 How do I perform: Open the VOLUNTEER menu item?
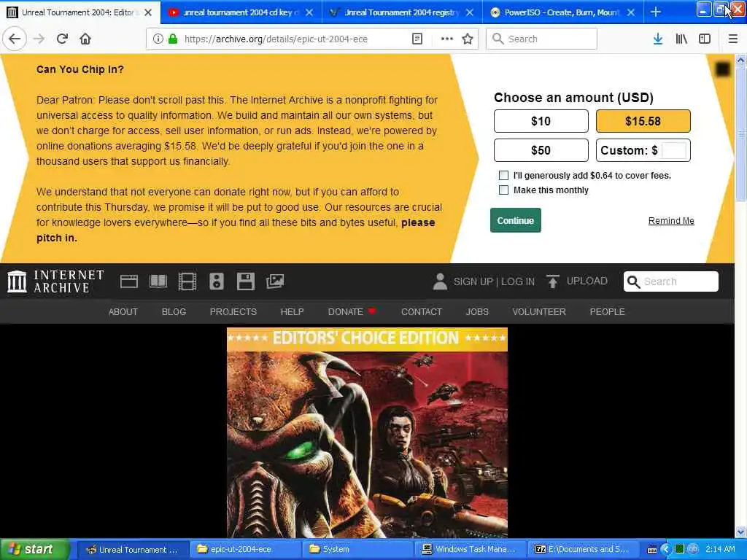pyautogui.click(x=539, y=311)
